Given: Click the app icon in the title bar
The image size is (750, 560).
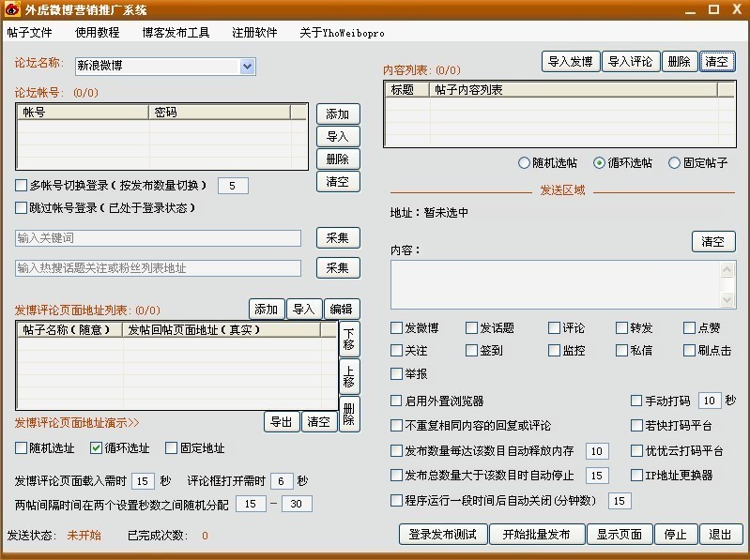Looking at the screenshot, I should tap(11, 9).
